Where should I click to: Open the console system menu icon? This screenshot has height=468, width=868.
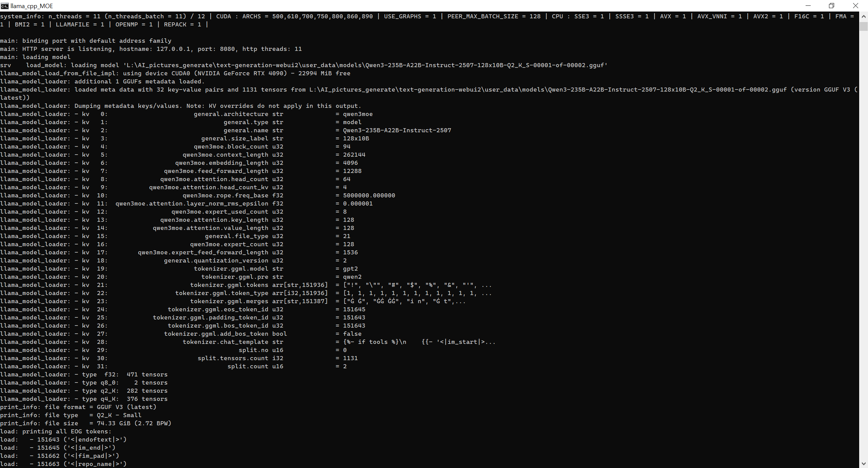(4, 6)
